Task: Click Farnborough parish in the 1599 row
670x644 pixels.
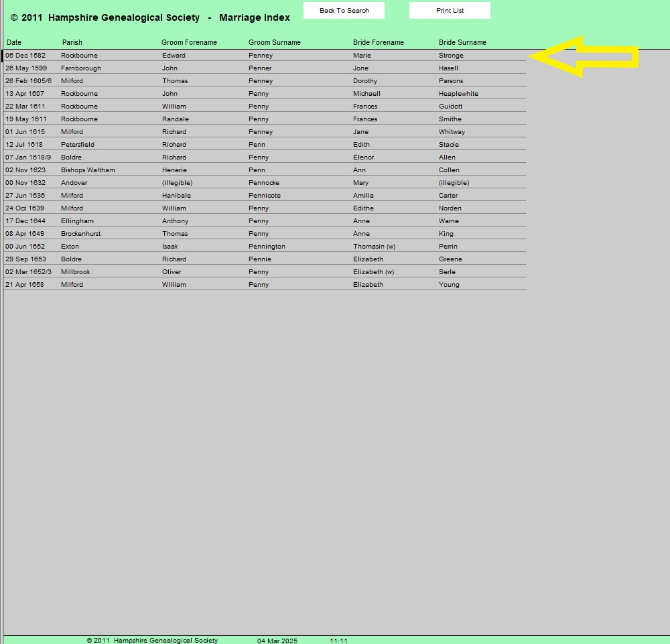Action: 81,68
